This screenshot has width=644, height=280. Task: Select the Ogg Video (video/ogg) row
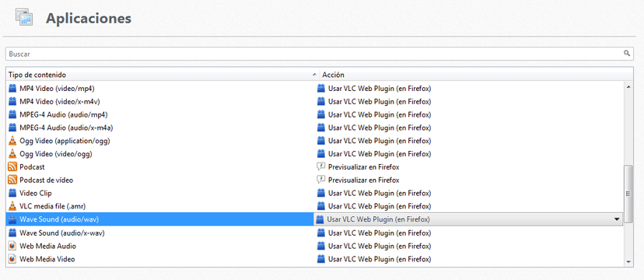pos(315,154)
